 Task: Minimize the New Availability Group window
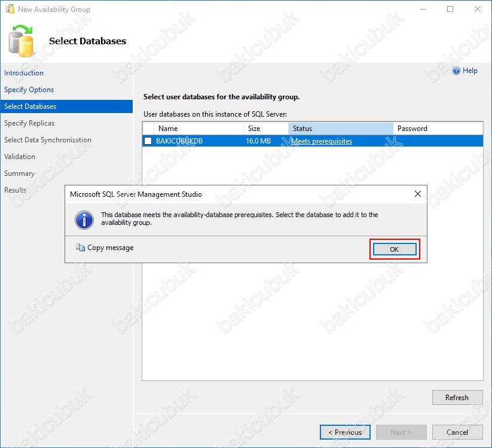(423, 9)
